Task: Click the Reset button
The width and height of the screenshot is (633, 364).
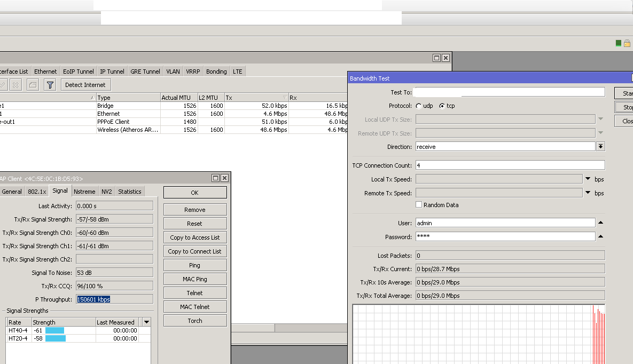Action: tap(195, 224)
